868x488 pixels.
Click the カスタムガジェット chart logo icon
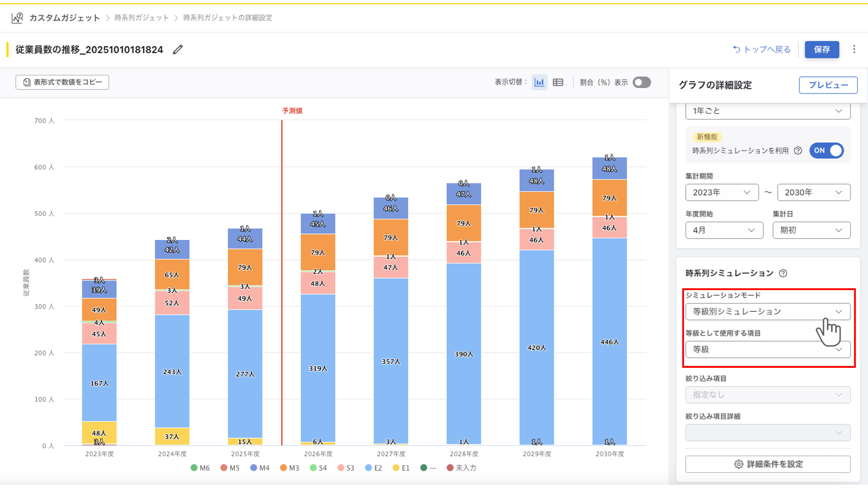(17, 18)
